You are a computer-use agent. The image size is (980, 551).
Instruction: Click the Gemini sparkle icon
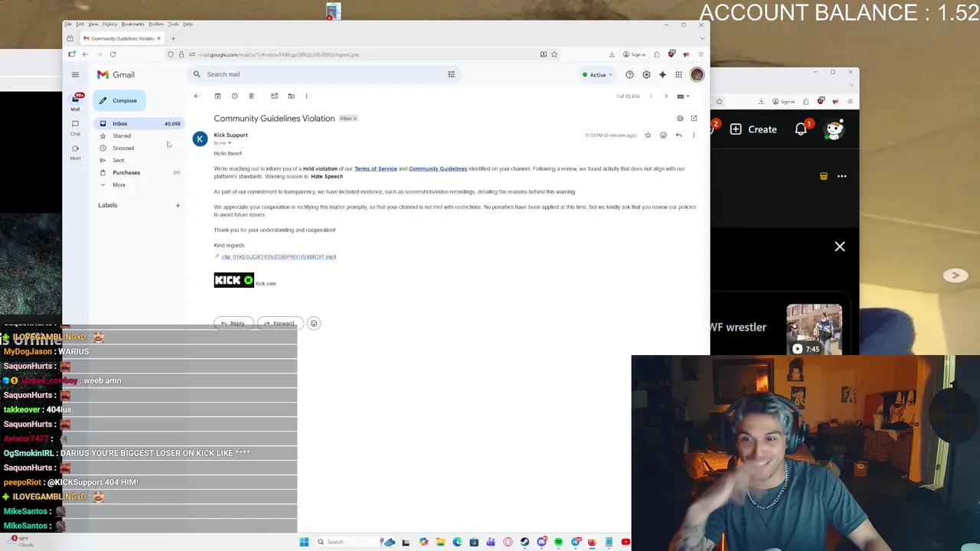click(x=662, y=74)
